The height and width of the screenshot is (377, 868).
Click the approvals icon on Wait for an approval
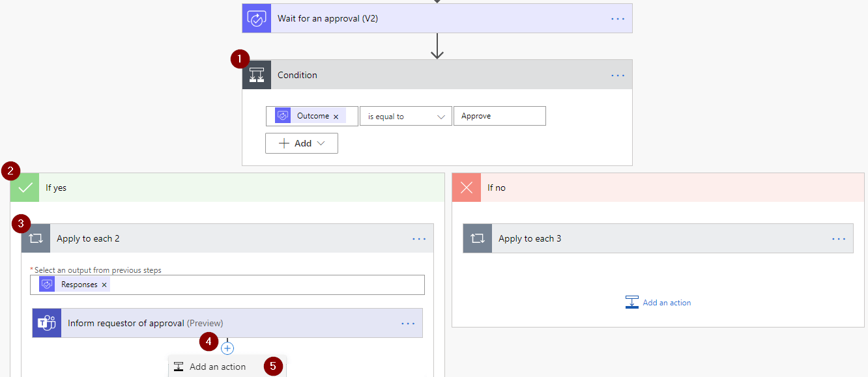pos(256,18)
